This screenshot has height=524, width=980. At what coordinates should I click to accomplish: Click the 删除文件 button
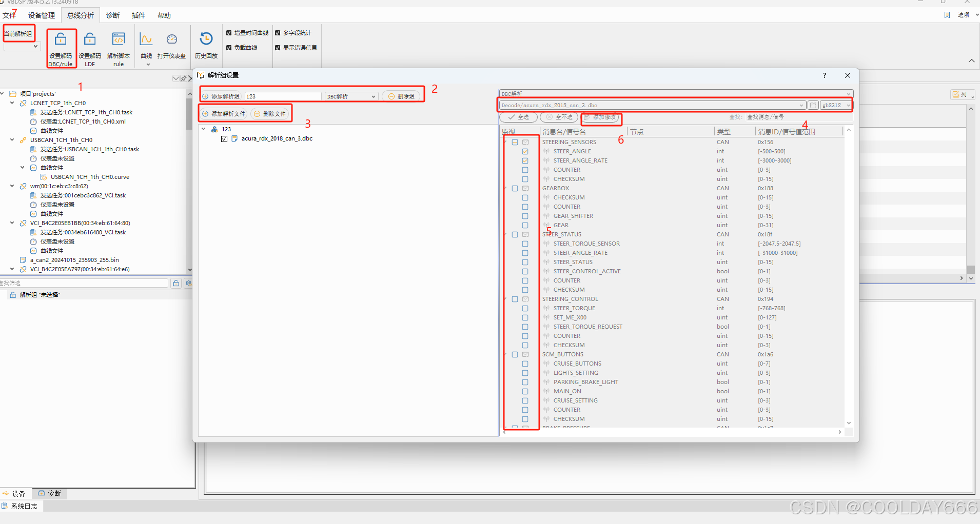[270, 114]
